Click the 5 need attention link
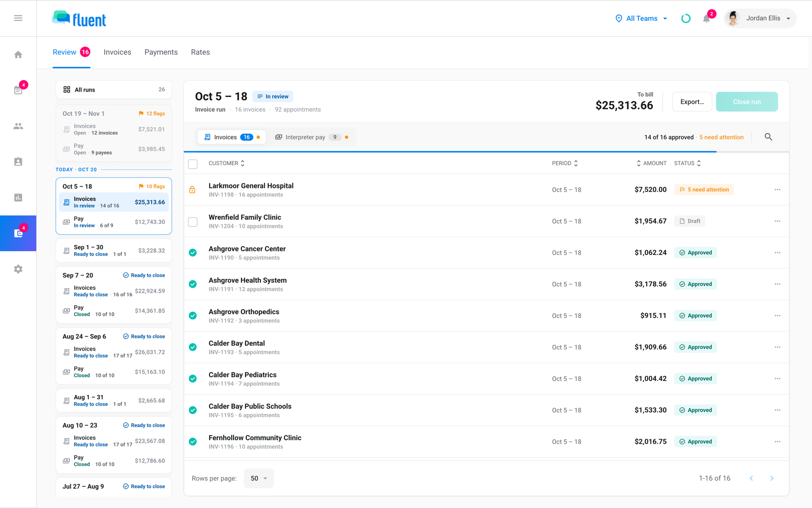This screenshot has width=812, height=508. click(x=721, y=137)
